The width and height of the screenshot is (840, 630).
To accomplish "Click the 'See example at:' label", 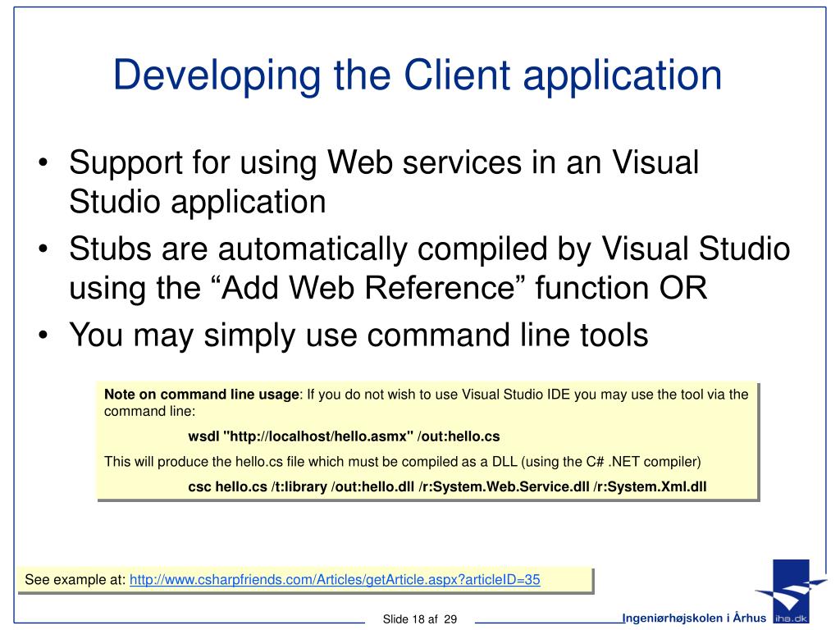I will point(75,580).
